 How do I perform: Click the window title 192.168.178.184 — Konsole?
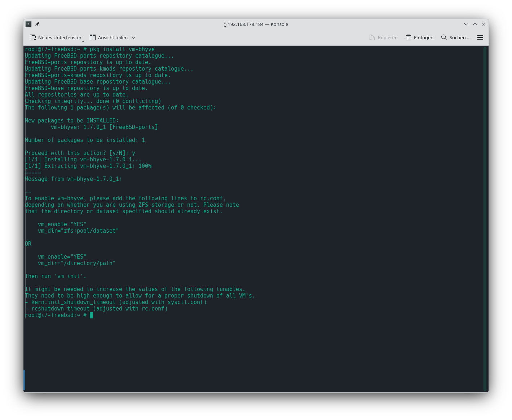pyautogui.click(x=256, y=24)
